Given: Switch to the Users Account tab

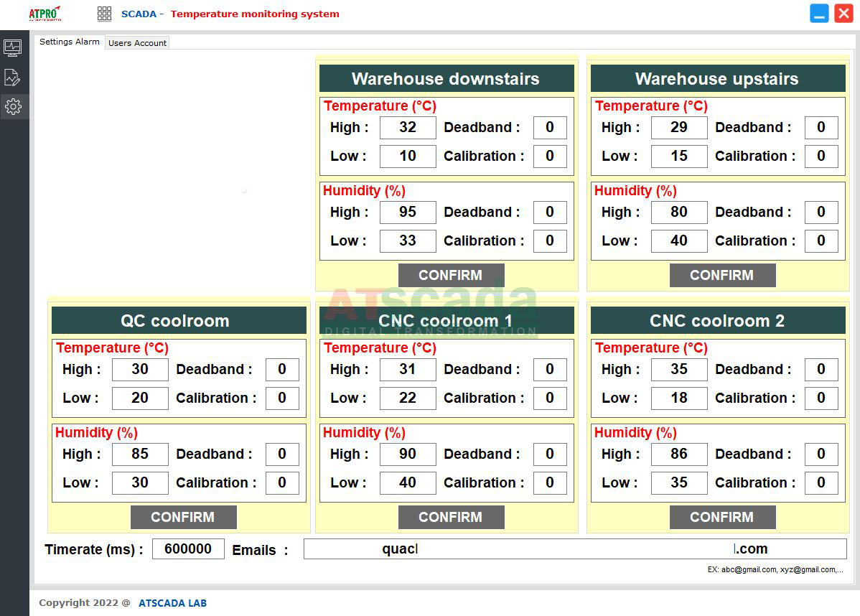Looking at the screenshot, I should (x=137, y=43).
